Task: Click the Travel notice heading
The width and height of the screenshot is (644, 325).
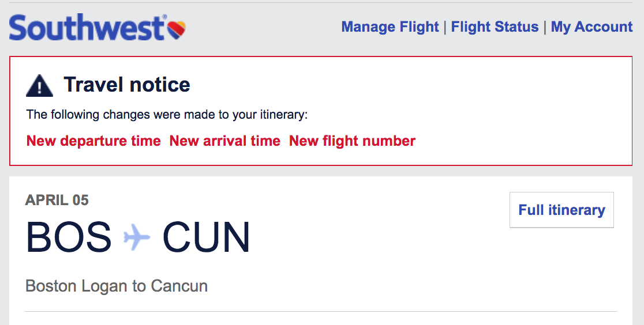Action: (127, 85)
